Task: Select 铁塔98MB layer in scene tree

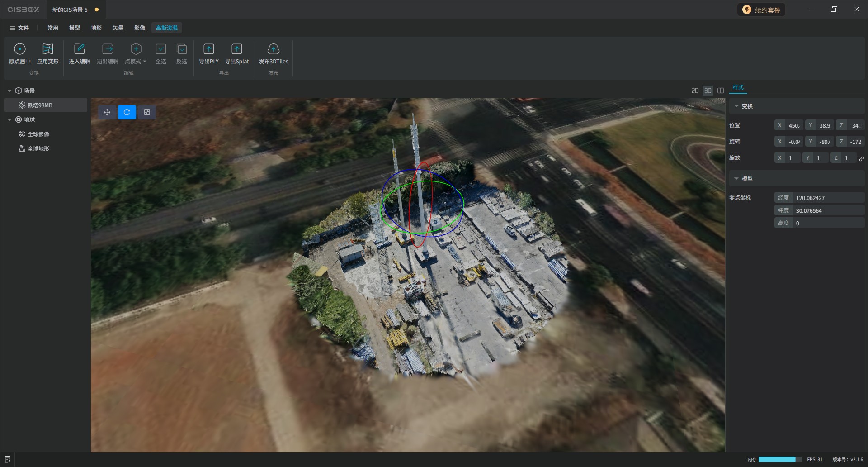Action: click(40, 105)
